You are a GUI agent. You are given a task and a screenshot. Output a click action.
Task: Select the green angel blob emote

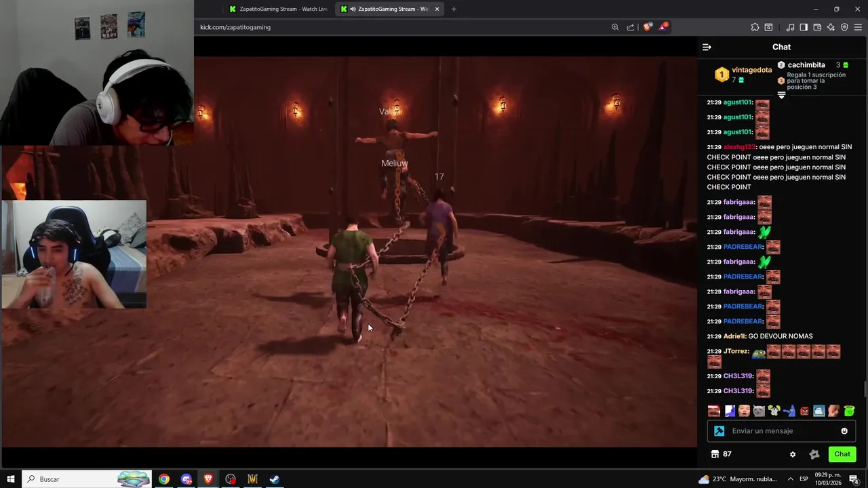(x=849, y=411)
